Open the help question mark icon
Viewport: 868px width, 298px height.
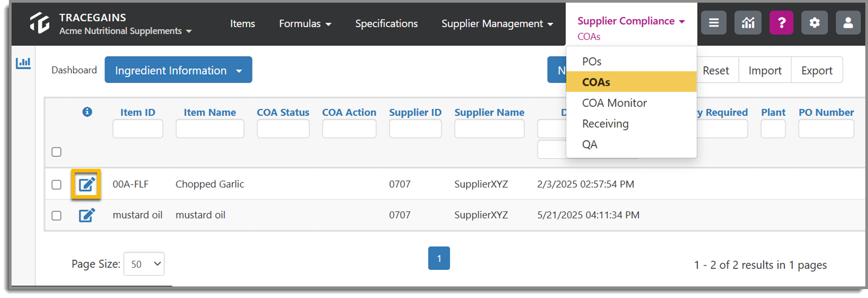coord(781,23)
